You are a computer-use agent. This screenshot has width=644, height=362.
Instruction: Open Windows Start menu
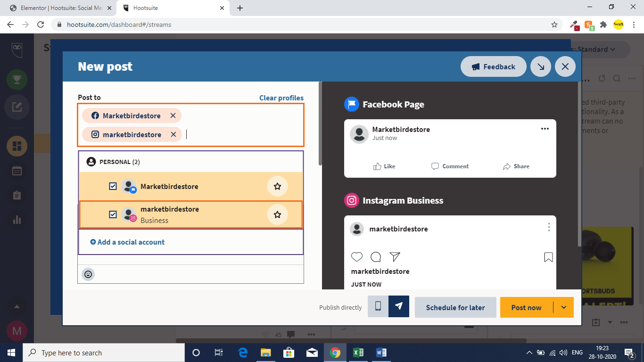coord(11,353)
